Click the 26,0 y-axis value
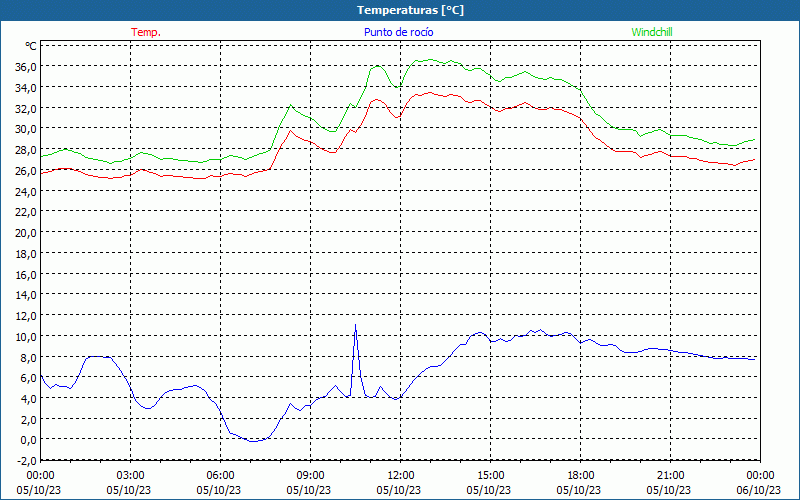This screenshot has width=800, height=500. pyautogui.click(x=26, y=170)
